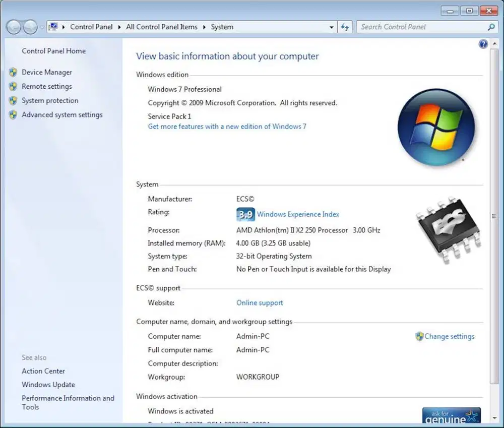Open Device Manager from the sidebar
The image size is (504, 428).
(47, 72)
